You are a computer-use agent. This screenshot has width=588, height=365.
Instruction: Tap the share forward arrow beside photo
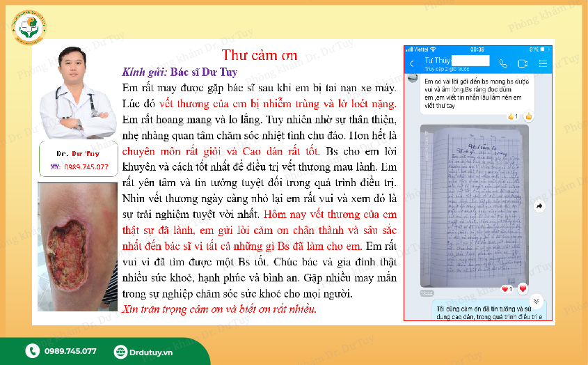pyautogui.click(x=539, y=206)
